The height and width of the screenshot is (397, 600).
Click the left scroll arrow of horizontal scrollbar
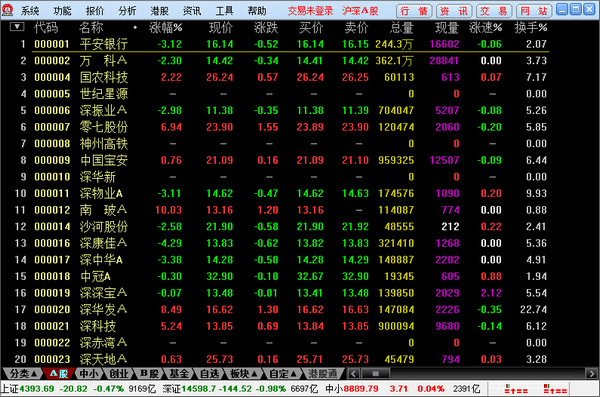pyautogui.click(x=353, y=373)
